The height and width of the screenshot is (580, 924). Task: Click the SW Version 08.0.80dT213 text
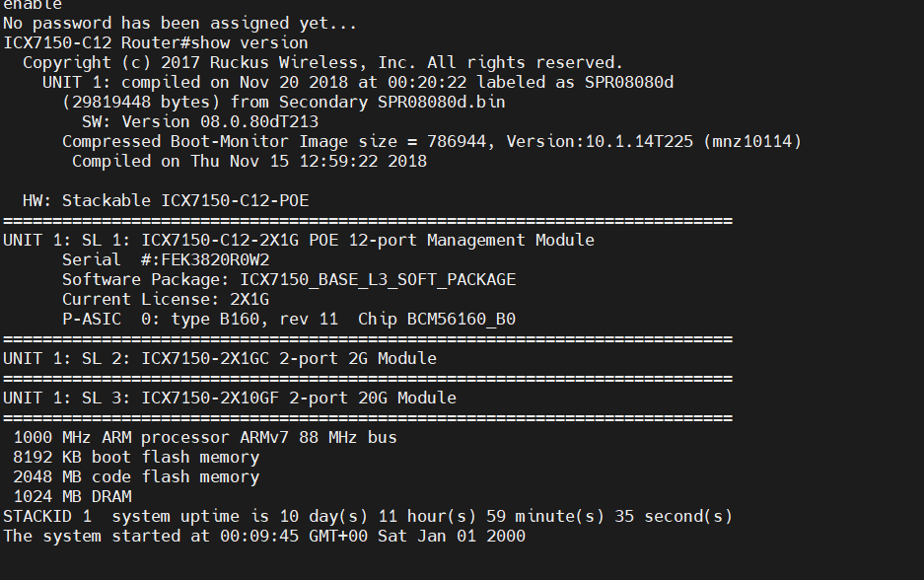205,121
